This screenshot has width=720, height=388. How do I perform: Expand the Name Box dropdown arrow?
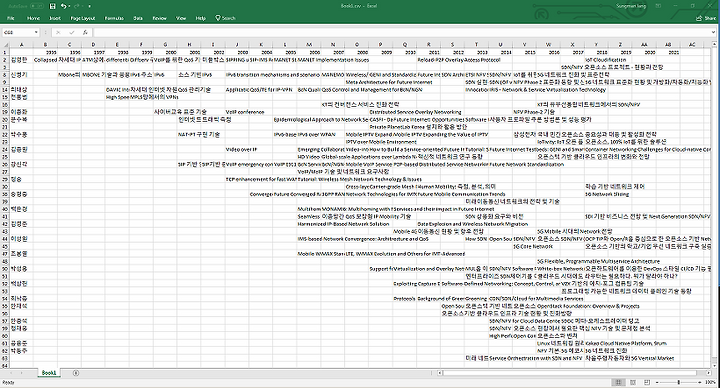(x=36, y=33)
